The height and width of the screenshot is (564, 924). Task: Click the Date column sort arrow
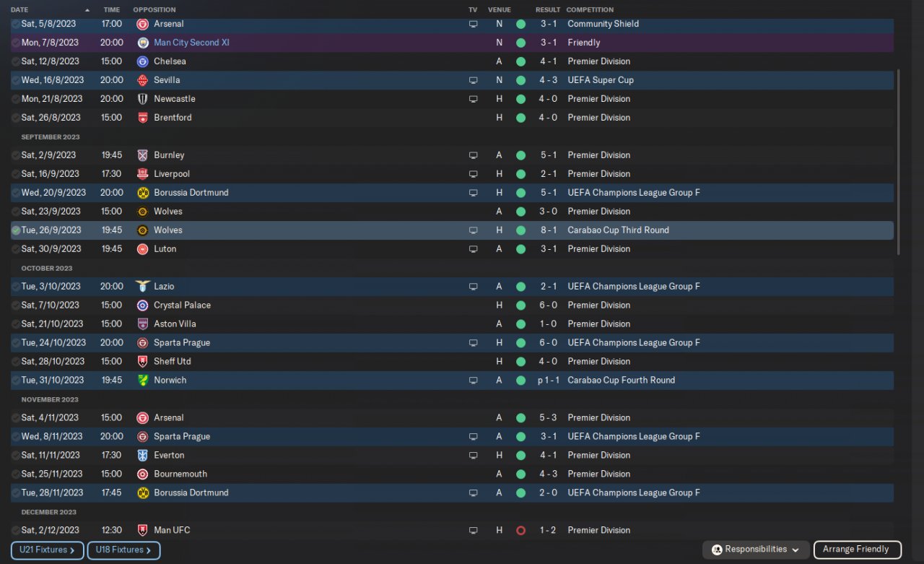pos(87,10)
